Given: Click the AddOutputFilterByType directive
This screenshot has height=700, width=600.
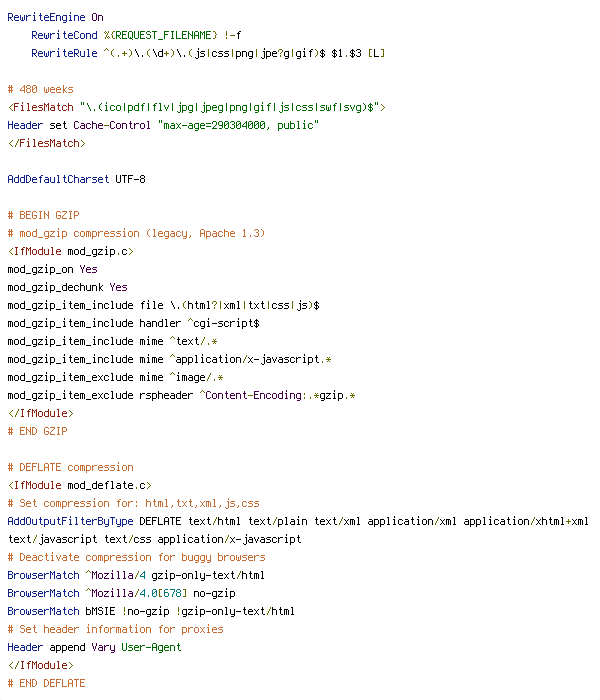Looking at the screenshot, I should tap(70, 521).
